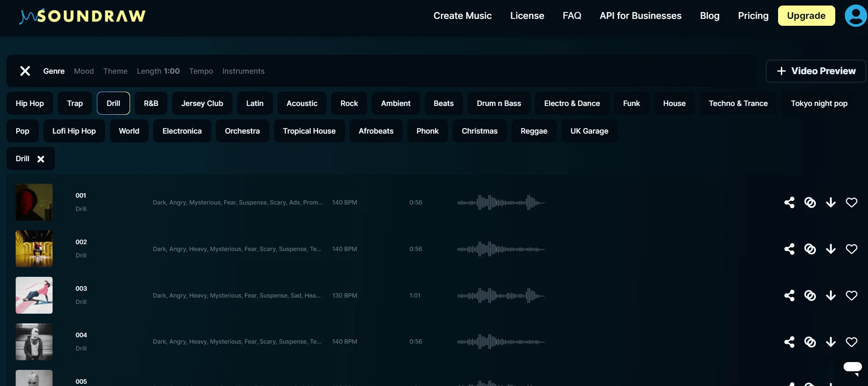
Task: Click the similar-songs link icon for track 004
Action: (810, 342)
